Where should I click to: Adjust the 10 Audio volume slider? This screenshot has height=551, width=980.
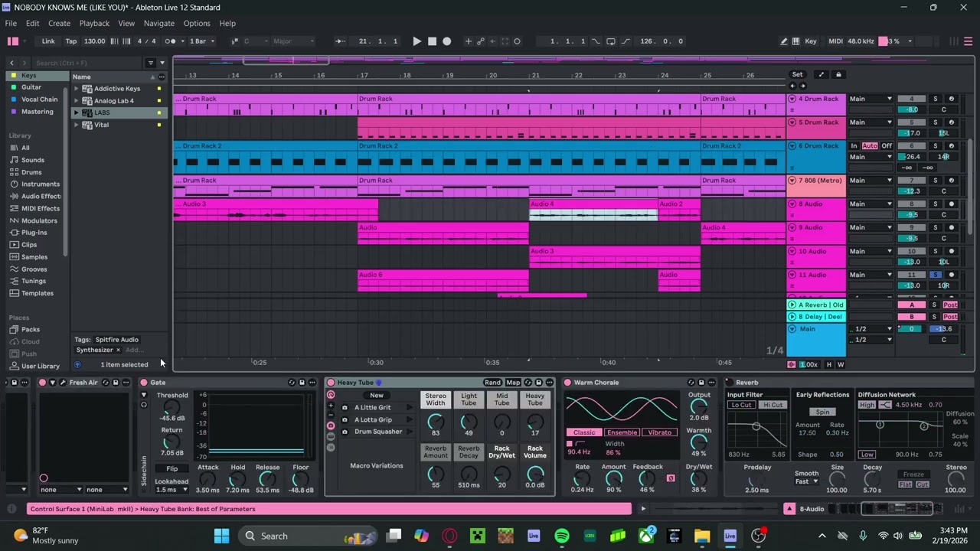click(911, 262)
